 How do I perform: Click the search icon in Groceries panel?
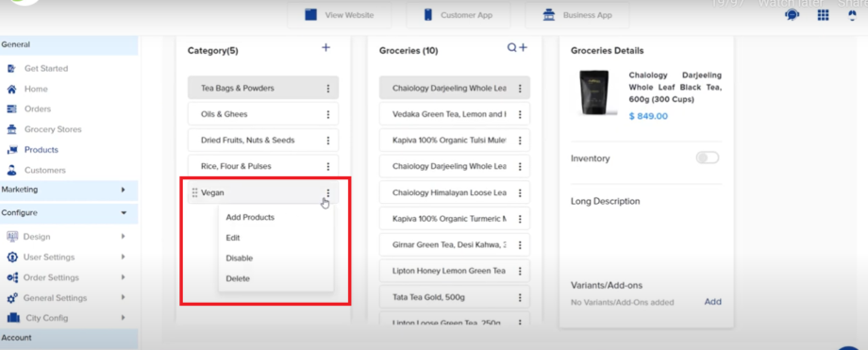[x=511, y=47]
